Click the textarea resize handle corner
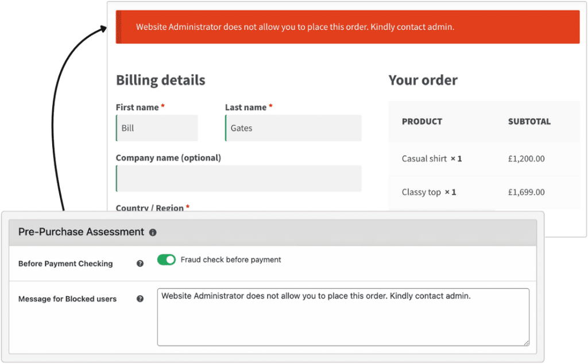The height and width of the screenshot is (364, 588). [526, 343]
